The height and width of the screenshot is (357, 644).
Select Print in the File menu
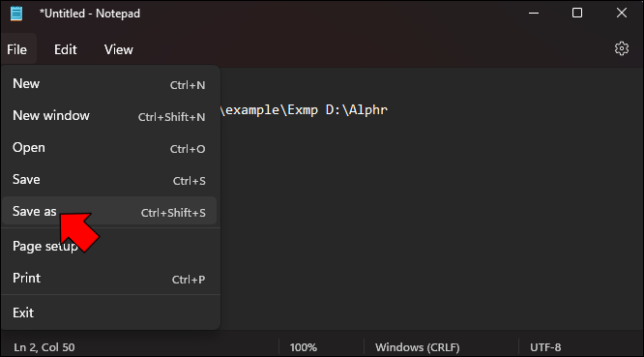click(109, 278)
